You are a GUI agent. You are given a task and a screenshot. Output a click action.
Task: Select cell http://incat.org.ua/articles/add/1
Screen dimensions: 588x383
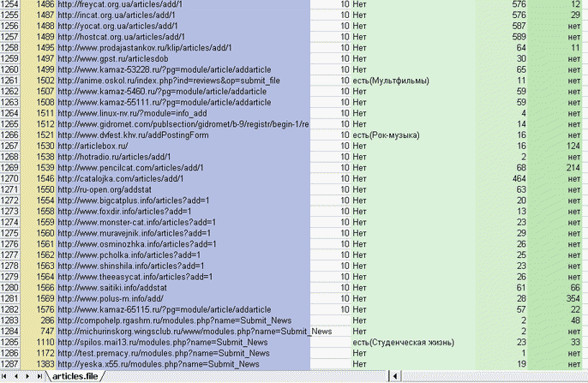[183, 15]
